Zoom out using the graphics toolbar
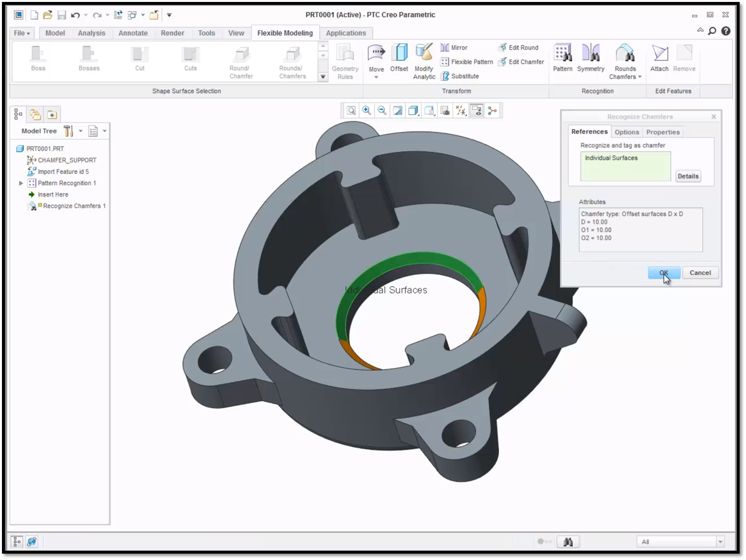This screenshot has width=746, height=560. [382, 111]
